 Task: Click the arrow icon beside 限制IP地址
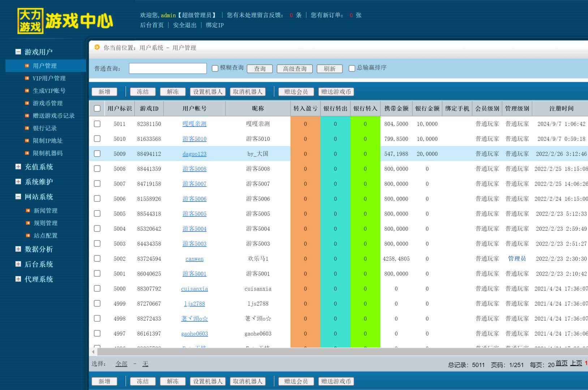click(x=27, y=141)
